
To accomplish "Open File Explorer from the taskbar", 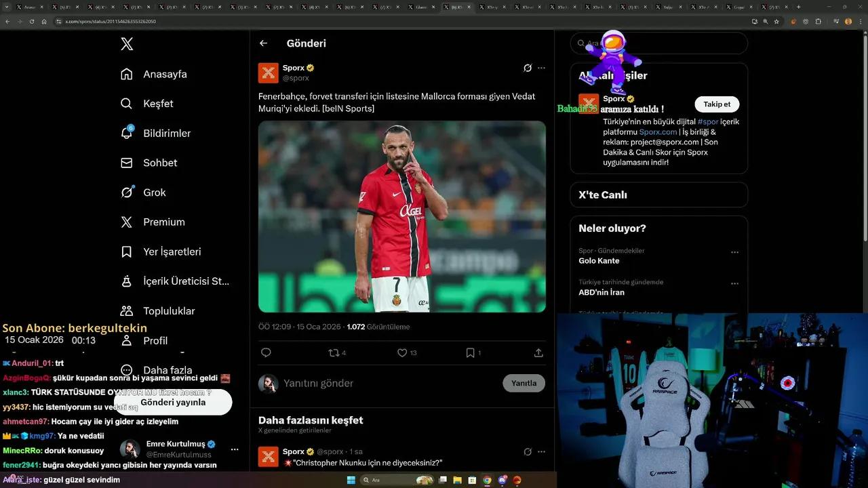I will [458, 480].
